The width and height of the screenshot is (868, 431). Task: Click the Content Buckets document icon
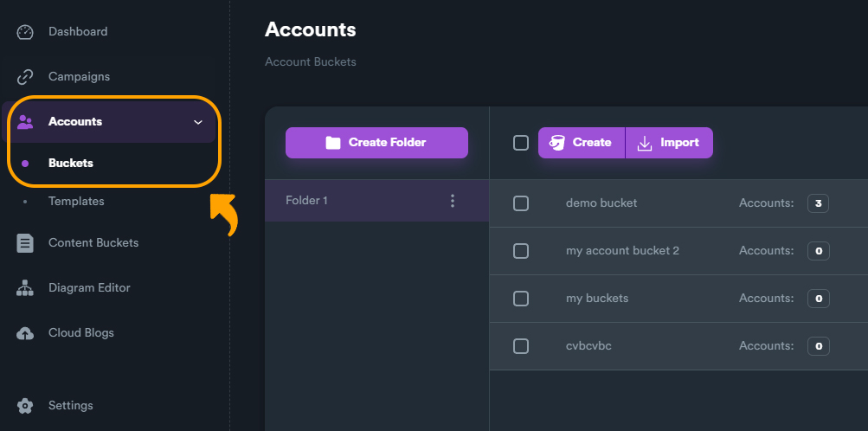point(25,243)
